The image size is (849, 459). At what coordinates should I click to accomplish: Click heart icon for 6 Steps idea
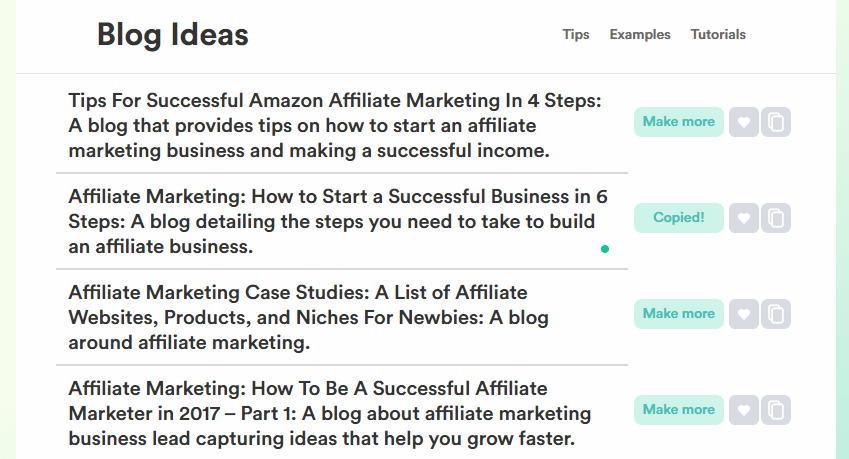pyautogui.click(x=743, y=218)
